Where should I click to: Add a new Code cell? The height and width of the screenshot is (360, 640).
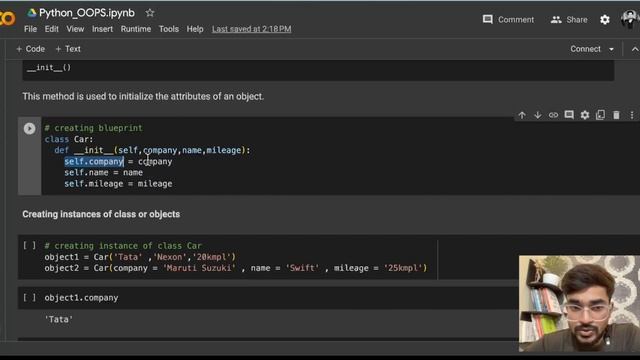coord(31,49)
